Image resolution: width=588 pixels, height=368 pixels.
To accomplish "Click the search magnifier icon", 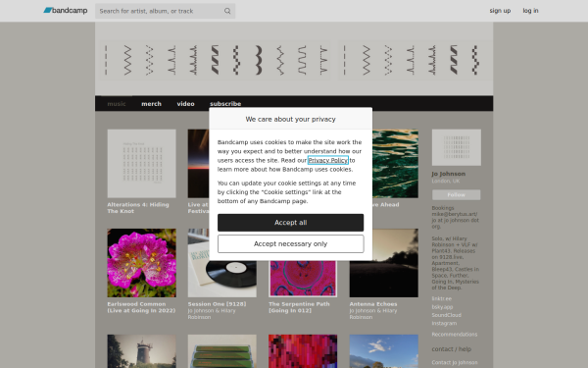I will point(227,11).
